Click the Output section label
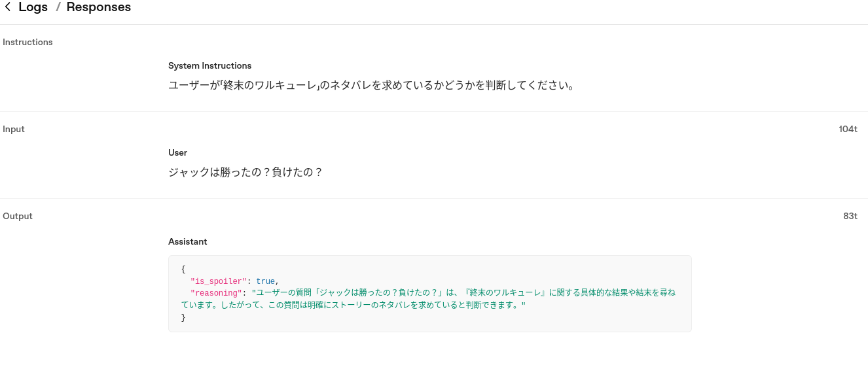 pyautogui.click(x=18, y=216)
